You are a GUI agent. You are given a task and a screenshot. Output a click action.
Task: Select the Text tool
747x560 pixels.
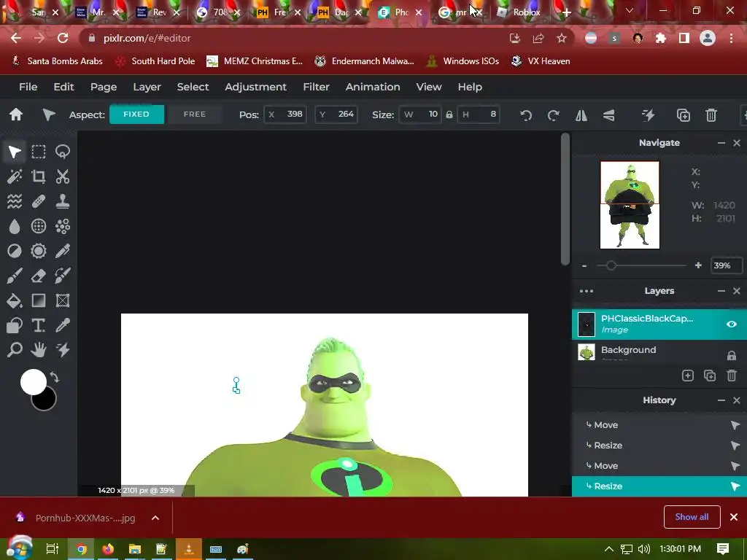[39, 324]
